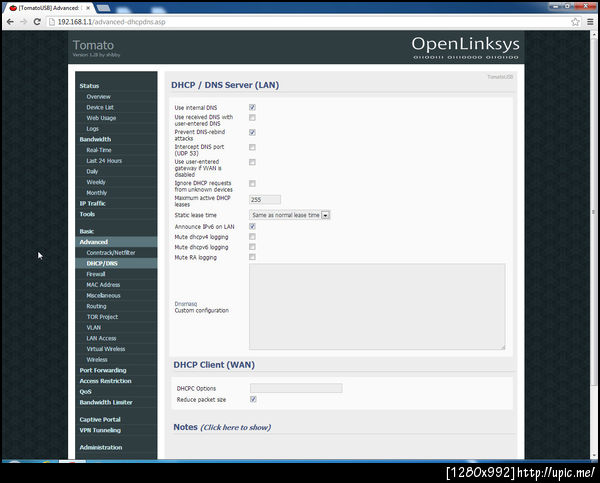This screenshot has height=483, width=600.
Task: Collapse the Advanced sidebar section
Action: click(93, 242)
